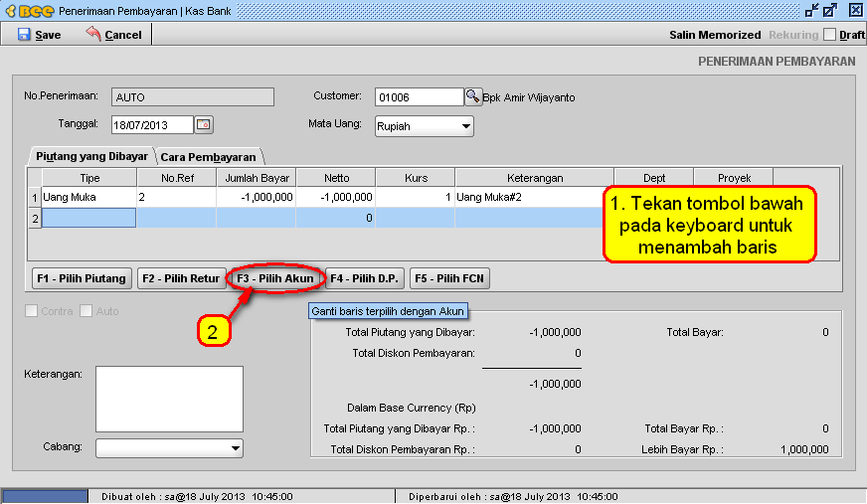Image resolution: width=867 pixels, height=504 pixels.
Task: Select the empty Tipe cell in row 2
Action: pyautogui.click(x=89, y=218)
